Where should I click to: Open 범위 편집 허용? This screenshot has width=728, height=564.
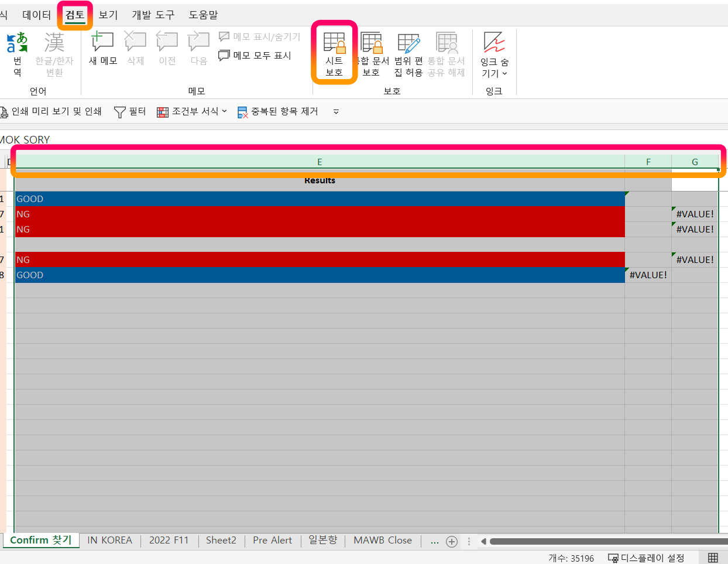tap(408, 54)
